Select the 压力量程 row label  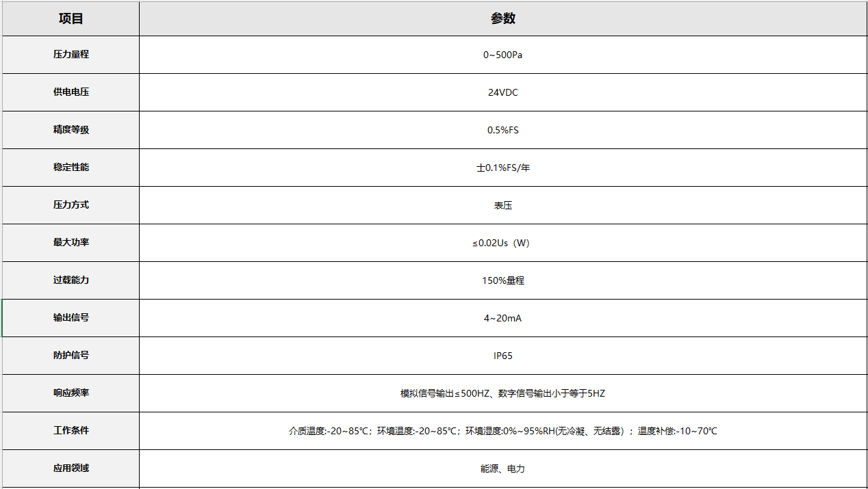point(71,55)
